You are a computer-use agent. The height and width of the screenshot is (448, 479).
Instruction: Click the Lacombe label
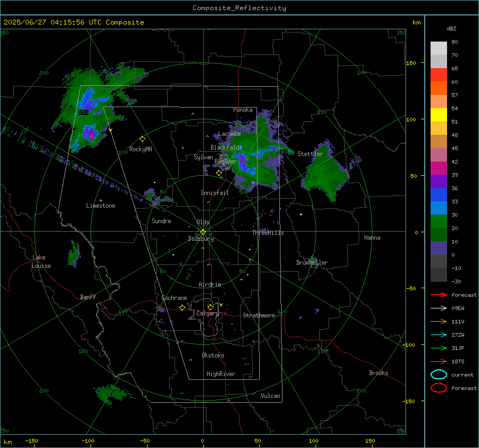(x=229, y=134)
